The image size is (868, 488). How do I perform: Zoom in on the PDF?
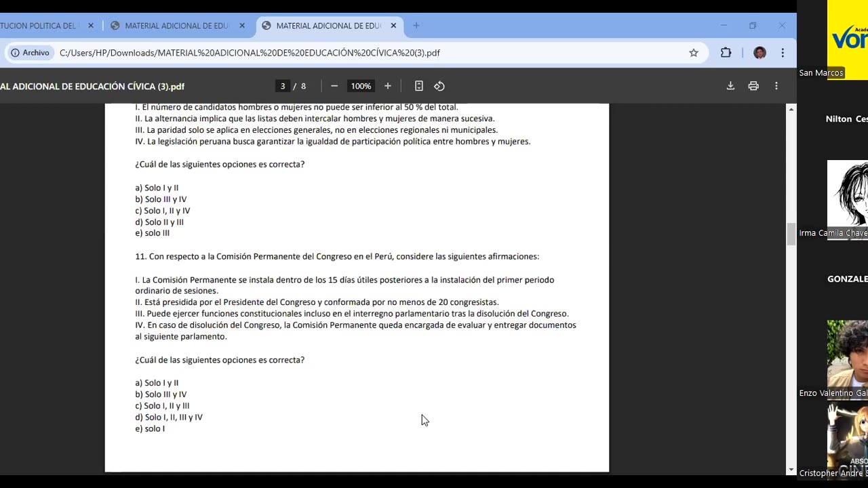(x=388, y=86)
